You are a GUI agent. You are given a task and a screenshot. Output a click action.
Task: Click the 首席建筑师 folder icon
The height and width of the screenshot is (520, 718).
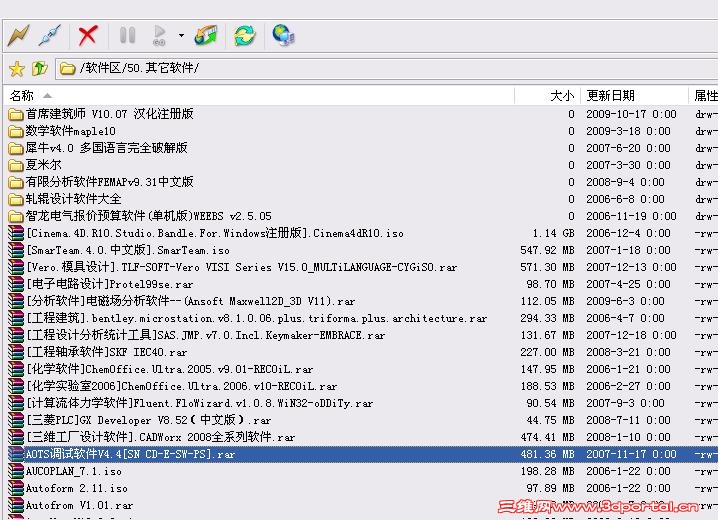[16, 114]
